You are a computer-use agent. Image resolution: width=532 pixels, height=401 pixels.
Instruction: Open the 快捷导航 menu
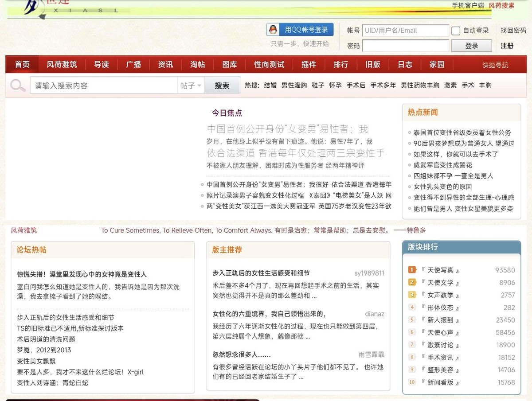(495, 65)
